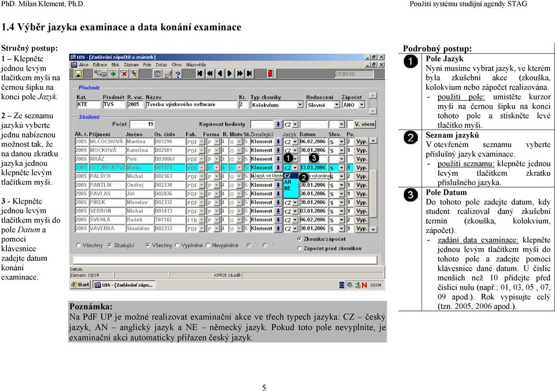Click the Windows Start button
The height and width of the screenshot is (392, 555).
tap(80, 284)
